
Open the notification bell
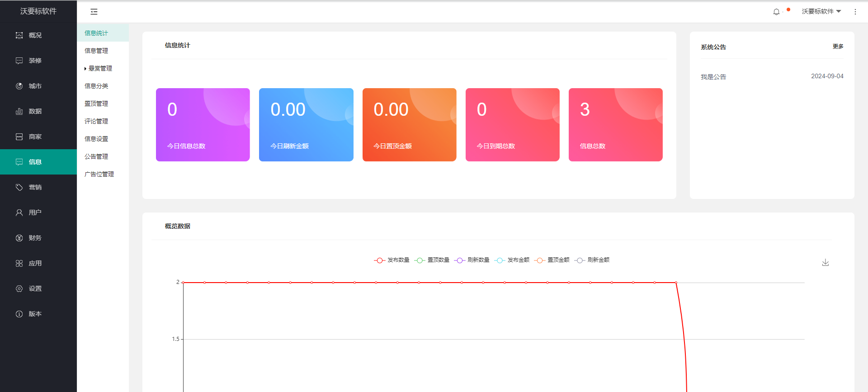tap(776, 12)
